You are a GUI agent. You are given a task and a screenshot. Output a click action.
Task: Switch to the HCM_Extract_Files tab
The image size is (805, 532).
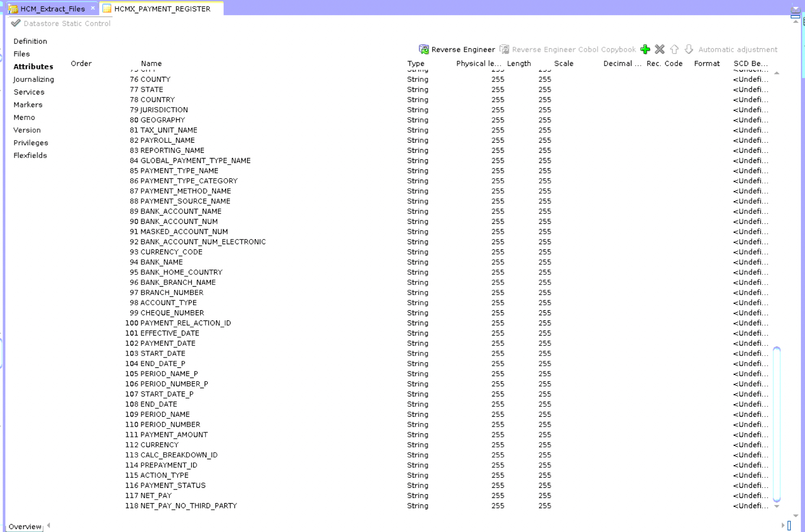point(52,9)
